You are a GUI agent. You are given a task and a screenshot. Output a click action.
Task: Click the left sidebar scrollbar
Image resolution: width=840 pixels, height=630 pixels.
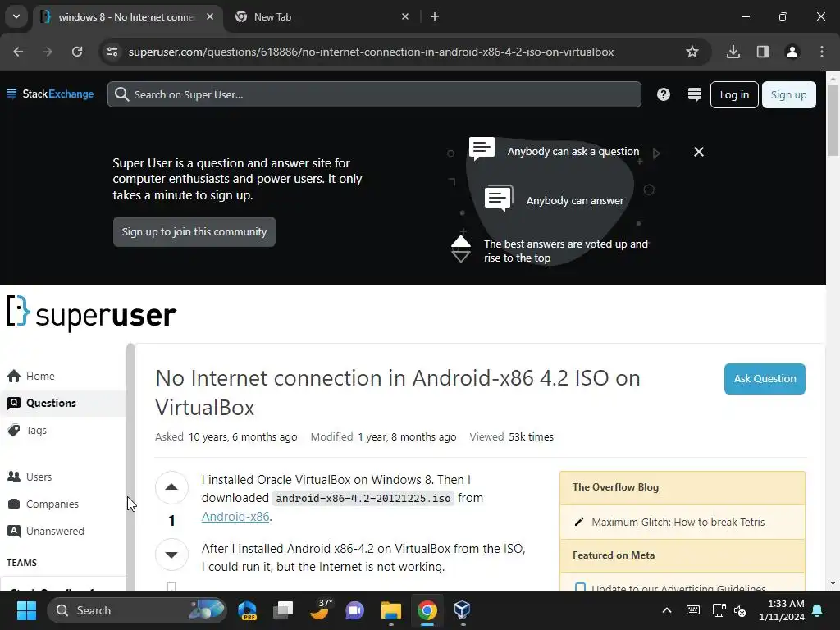pyautogui.click(x=130, y=466)
